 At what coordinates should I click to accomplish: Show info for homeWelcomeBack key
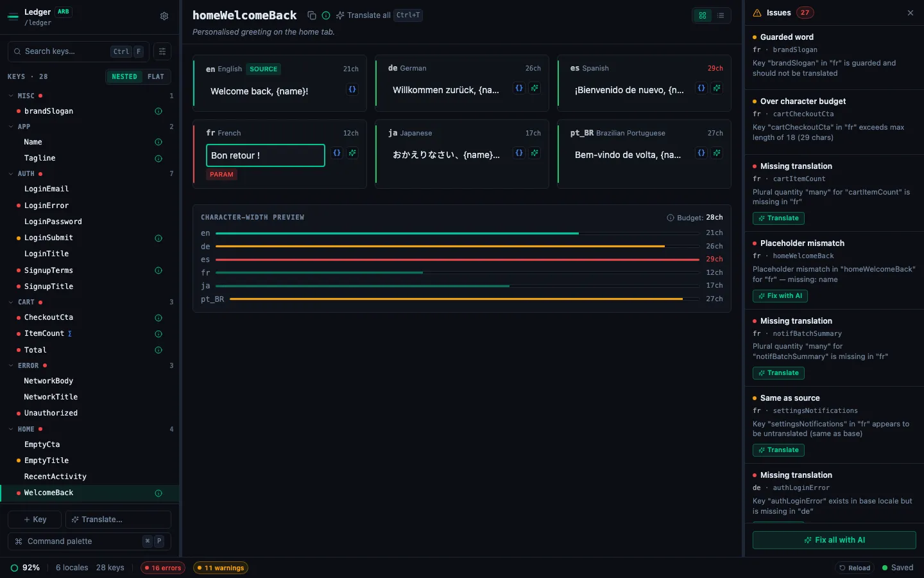pyautogui.click(x=326, y=15)
